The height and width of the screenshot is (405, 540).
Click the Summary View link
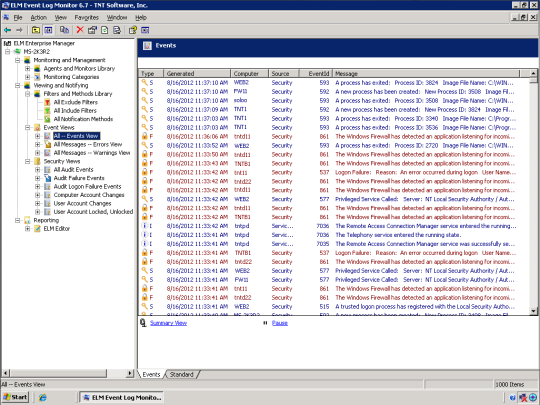point(168,323)
